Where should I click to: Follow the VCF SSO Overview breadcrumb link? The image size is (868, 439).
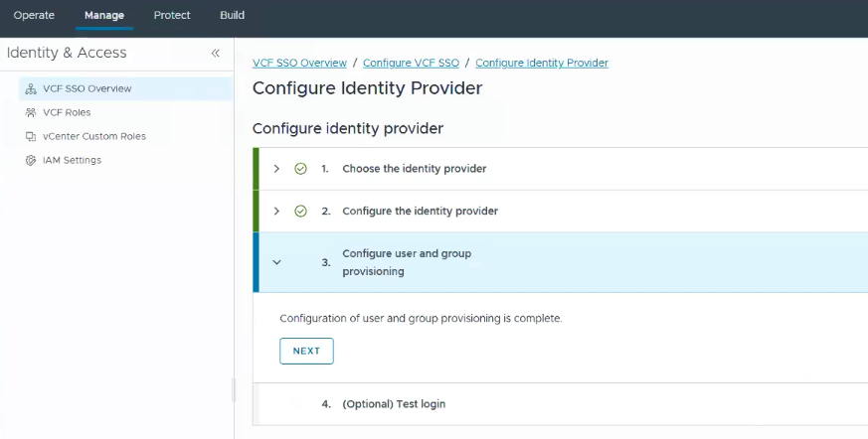pos(299,63)
